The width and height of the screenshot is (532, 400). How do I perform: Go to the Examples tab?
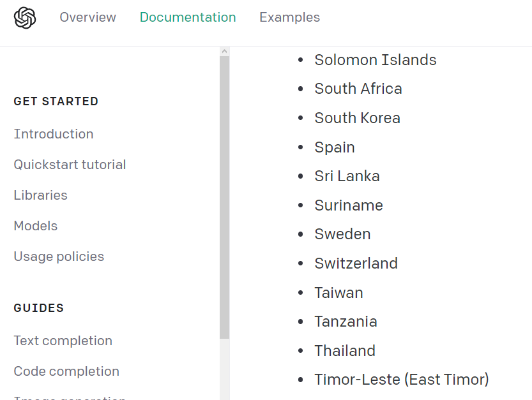click(x=289, y=18)
